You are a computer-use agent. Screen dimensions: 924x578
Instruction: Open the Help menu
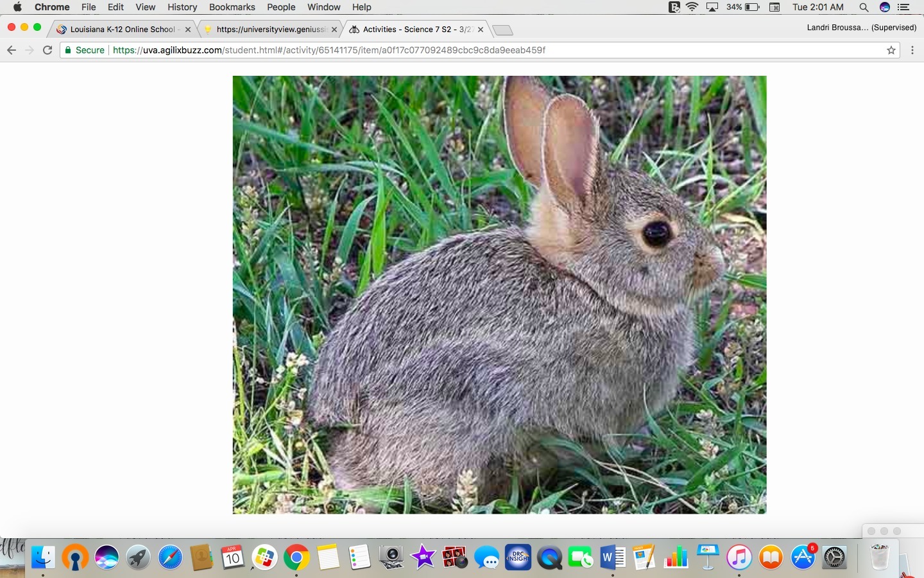click(362, 7)
